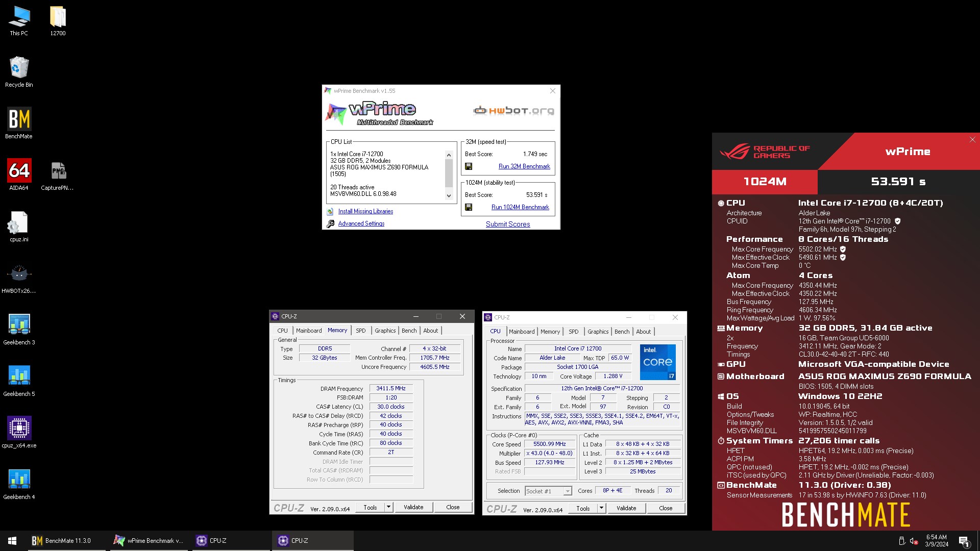Switch to CPU tab in Memory CPU-Z window
980x551 pixels.
[x=283, y=331]
